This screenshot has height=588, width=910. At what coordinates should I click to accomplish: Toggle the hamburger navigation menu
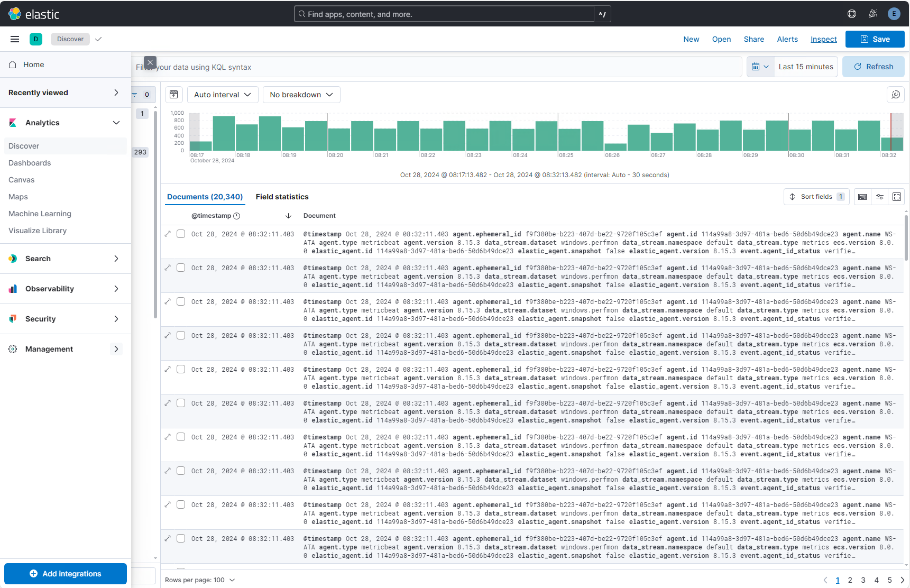point(15,39)
